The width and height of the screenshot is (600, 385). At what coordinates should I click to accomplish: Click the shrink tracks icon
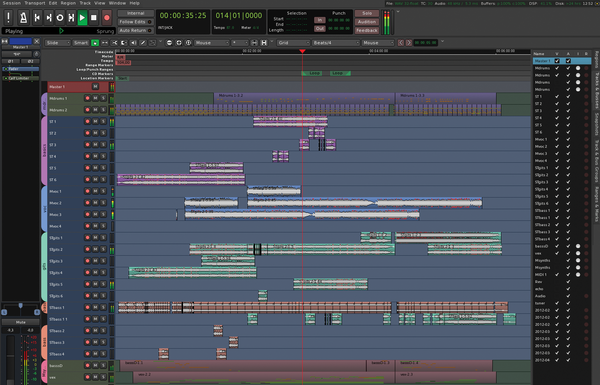click(254, 43)
